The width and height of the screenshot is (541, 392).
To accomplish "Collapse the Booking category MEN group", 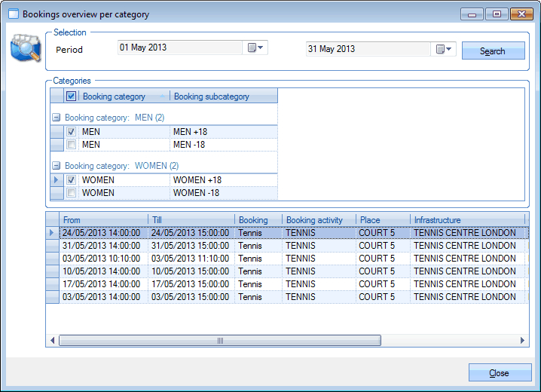I will click(56, 118).
